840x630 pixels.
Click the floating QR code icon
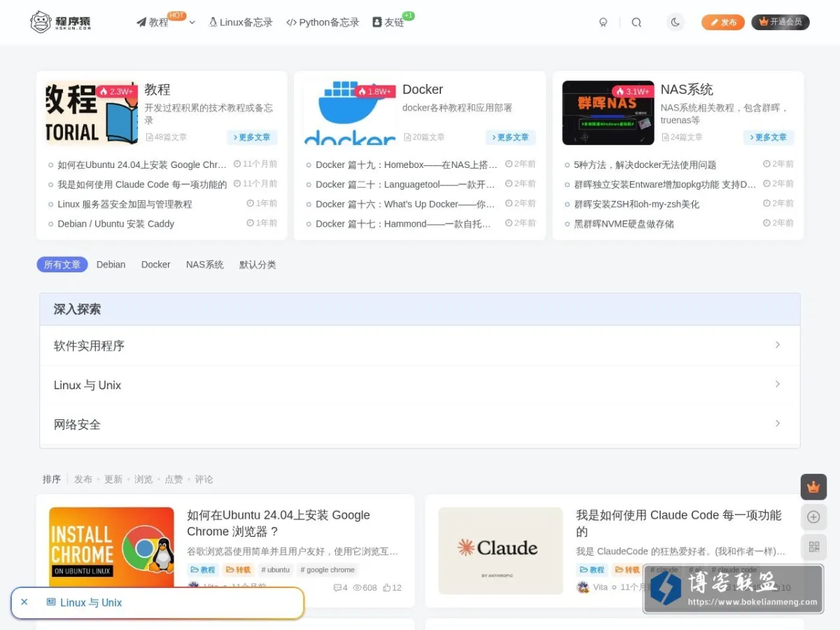pyautogui.click(x=813, y=547)
